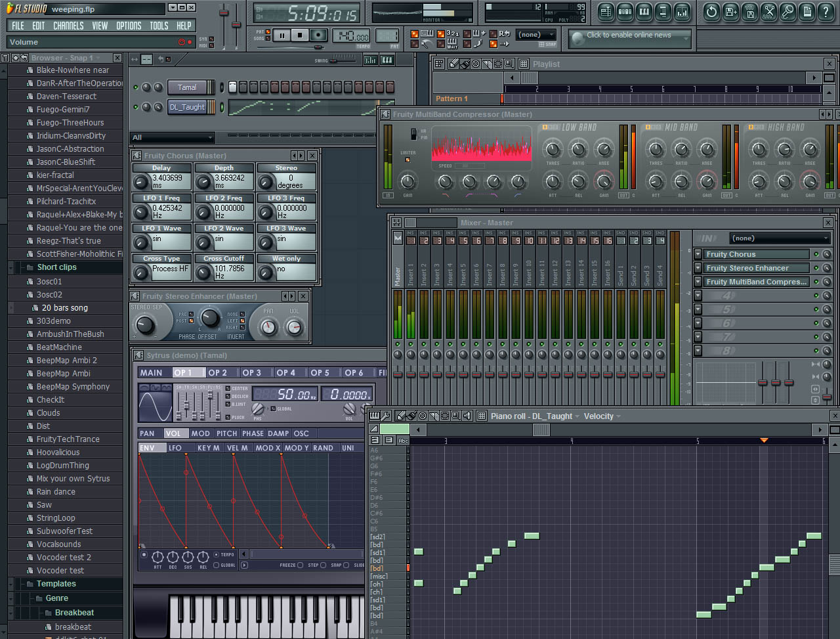Select the playlist draw pencil tool

(453, 64)
